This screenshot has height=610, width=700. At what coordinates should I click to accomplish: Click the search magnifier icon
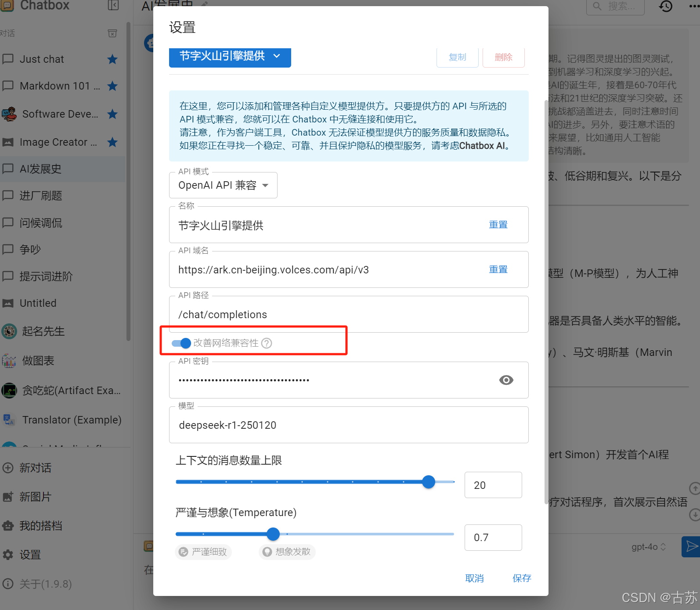[x=597, y=6]
